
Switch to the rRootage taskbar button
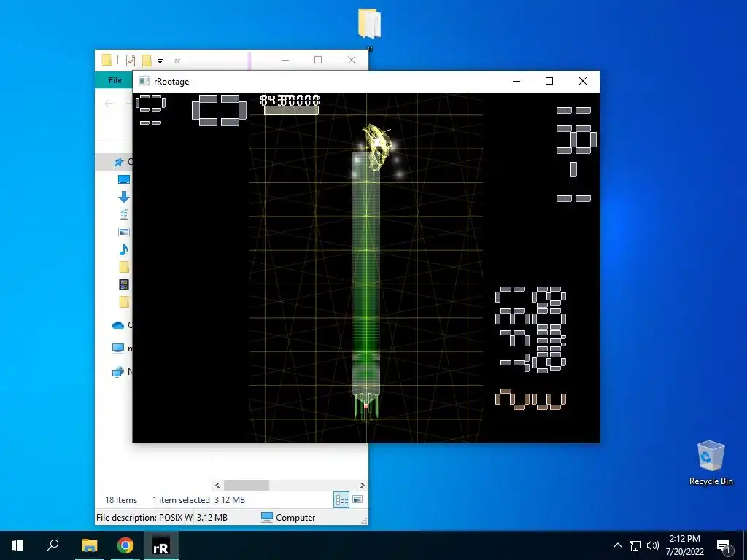(x=161, y=545)
